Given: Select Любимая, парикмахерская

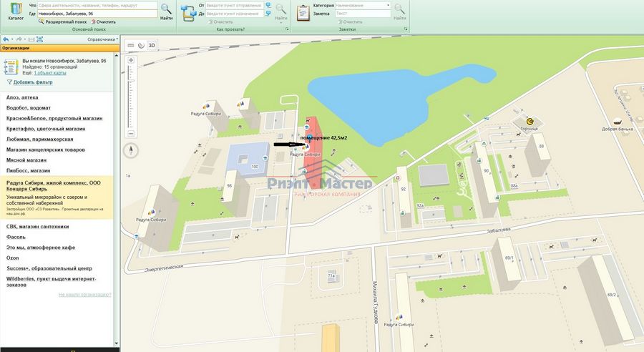Looking at the screenshot, I should pos(39,140).
